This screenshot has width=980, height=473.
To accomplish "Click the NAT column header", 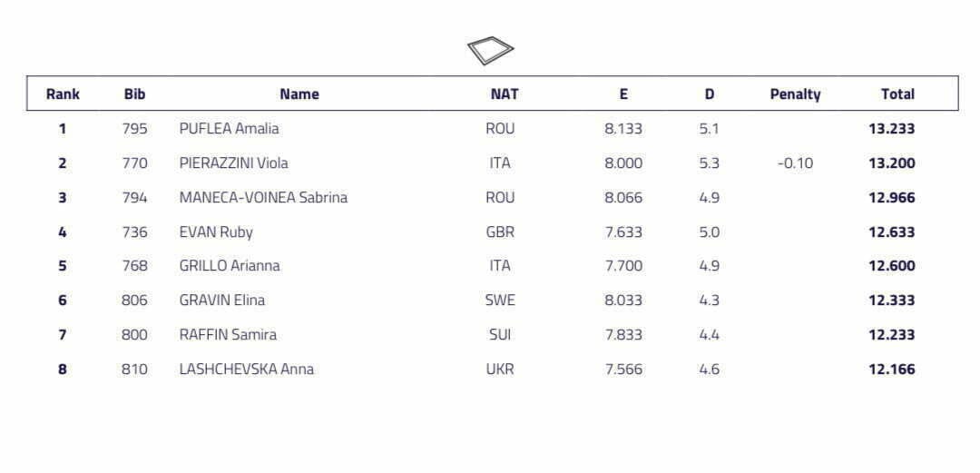I will click(x=504, y=94).
